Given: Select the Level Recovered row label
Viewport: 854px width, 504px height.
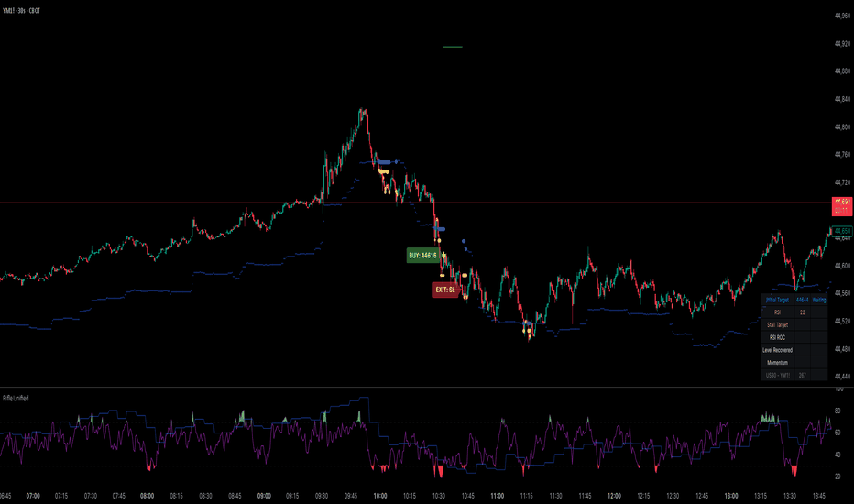Looking at the screenshot, I should (777, 350).
